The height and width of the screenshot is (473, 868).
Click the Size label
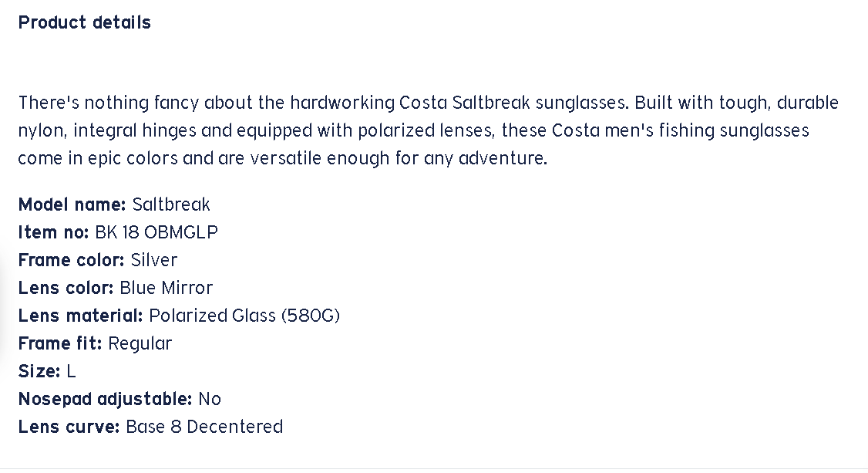pos(39,371)
